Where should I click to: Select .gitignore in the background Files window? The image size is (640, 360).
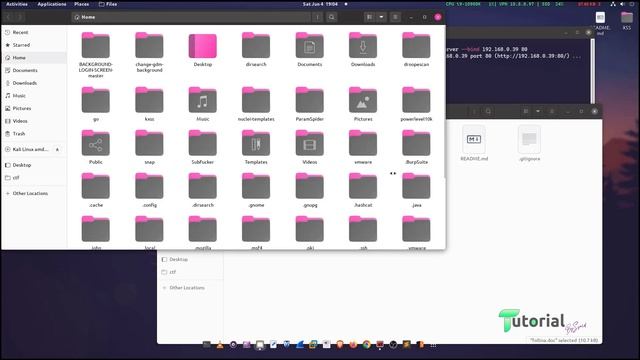tap(529, 144)
